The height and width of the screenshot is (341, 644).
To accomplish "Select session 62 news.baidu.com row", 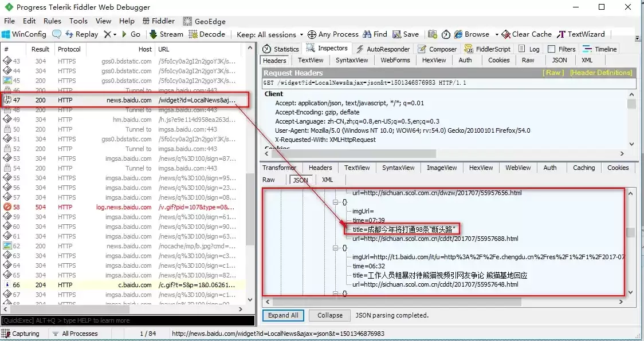I will [123, 246].
